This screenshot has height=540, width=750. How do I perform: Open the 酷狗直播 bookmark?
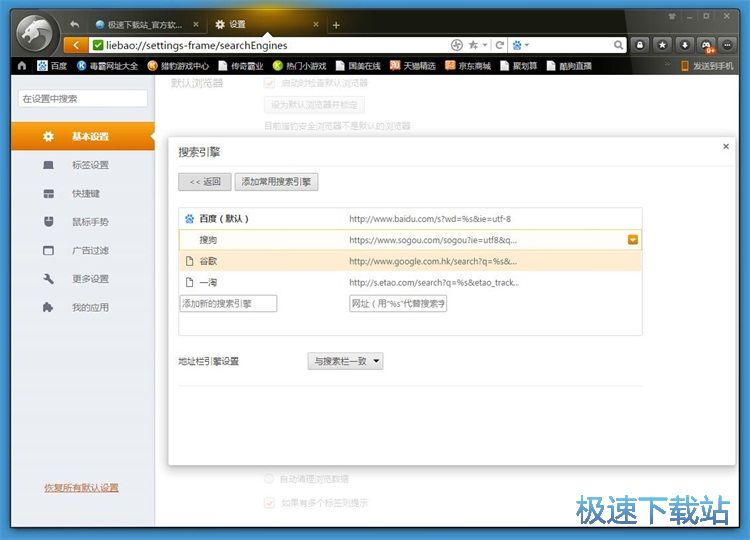(570, 66)
